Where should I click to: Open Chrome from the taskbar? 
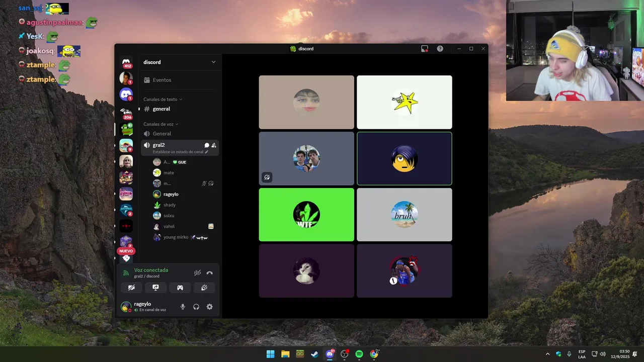(x=374, y=354)
